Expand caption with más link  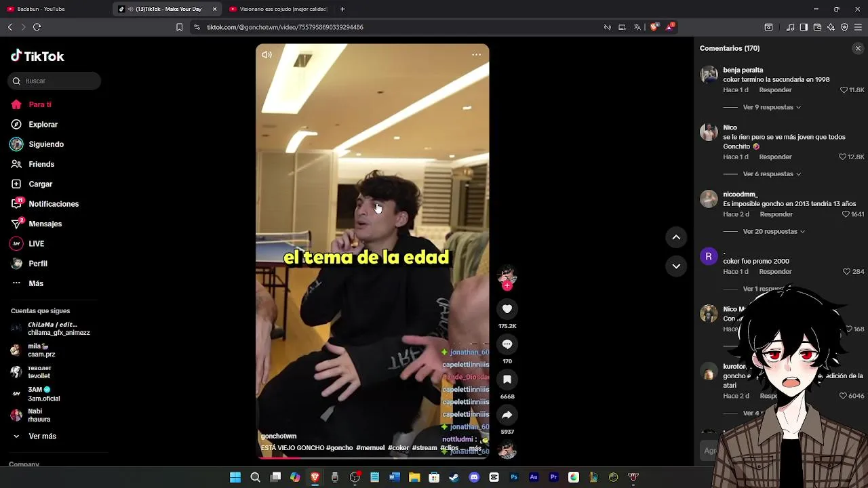coord(475,448)
